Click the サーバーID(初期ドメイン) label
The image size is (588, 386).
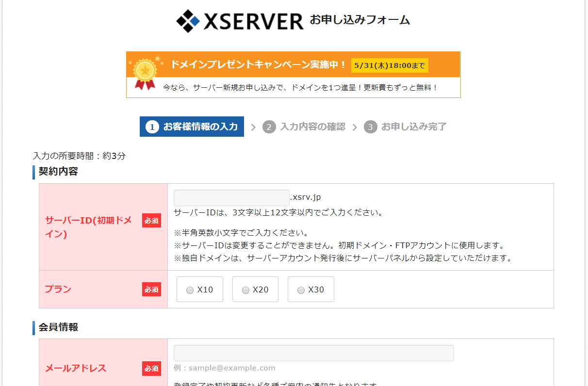(89, 227)
